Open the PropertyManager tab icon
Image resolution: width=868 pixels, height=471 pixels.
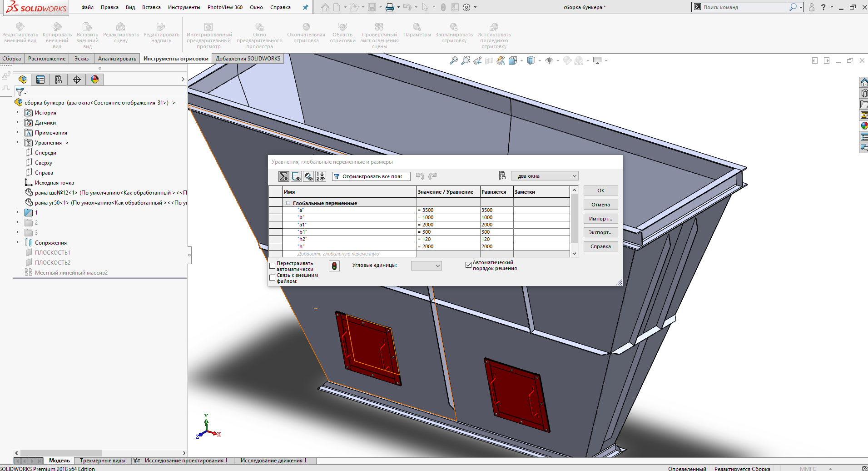[x=40, y=80]
